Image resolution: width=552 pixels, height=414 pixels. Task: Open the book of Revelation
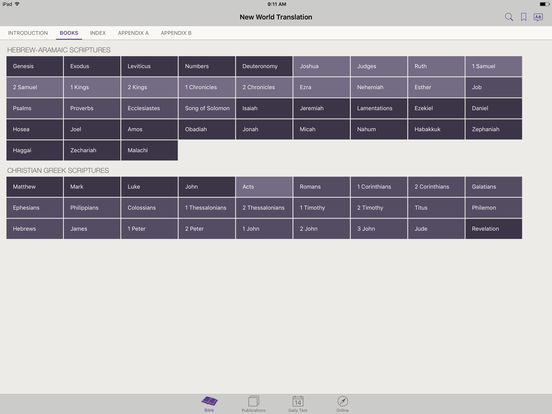[494, 229]
